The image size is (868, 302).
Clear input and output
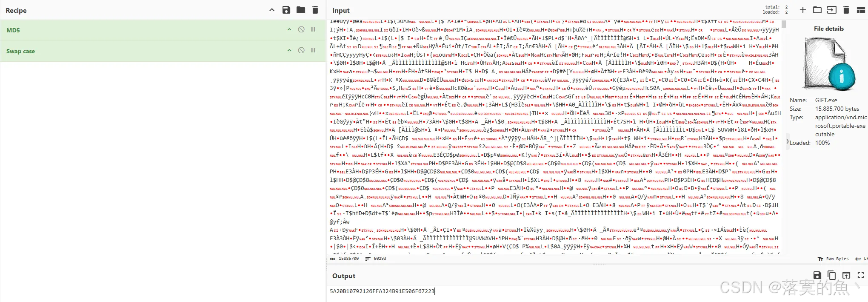click(846, 10)
